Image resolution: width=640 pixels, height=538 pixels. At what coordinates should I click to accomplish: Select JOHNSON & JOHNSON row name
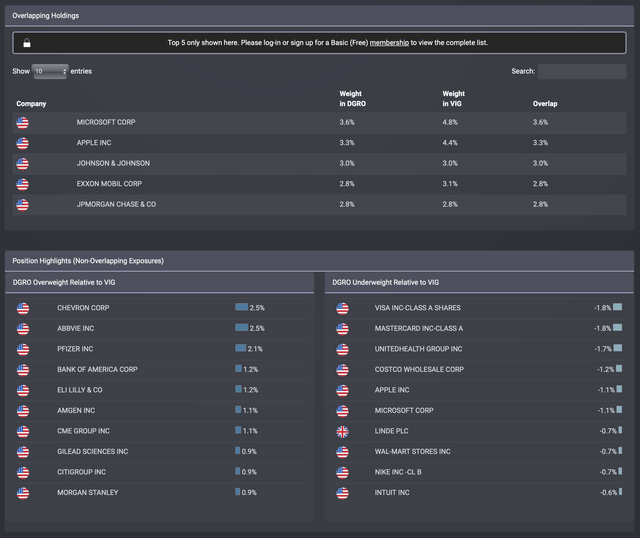(113, 163)
